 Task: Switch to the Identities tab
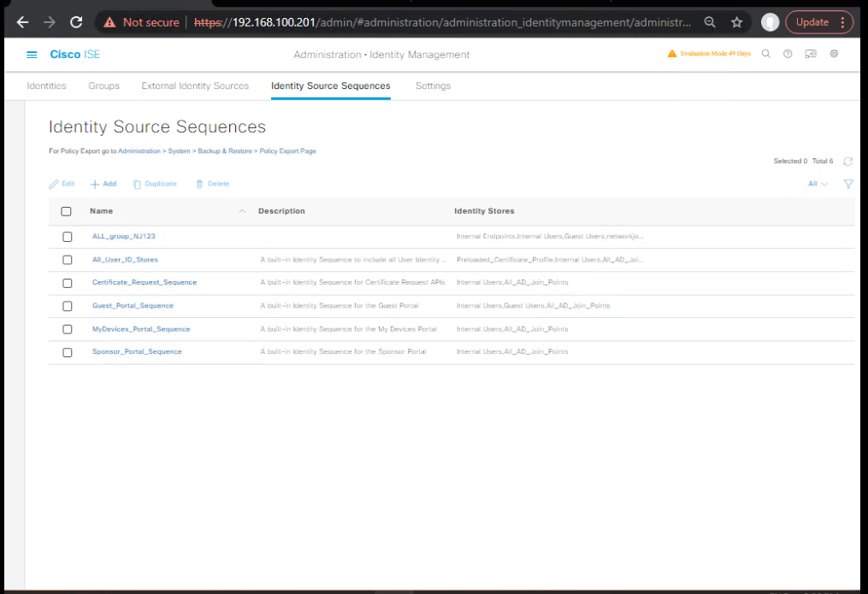[x=46, y=85]
